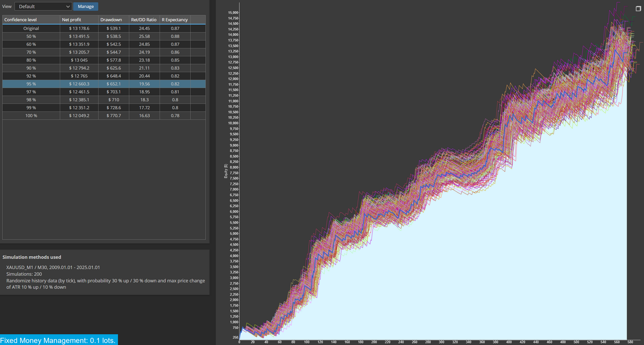Click the Manage button
The image size is (644, 345).
[x=86, y=6]
